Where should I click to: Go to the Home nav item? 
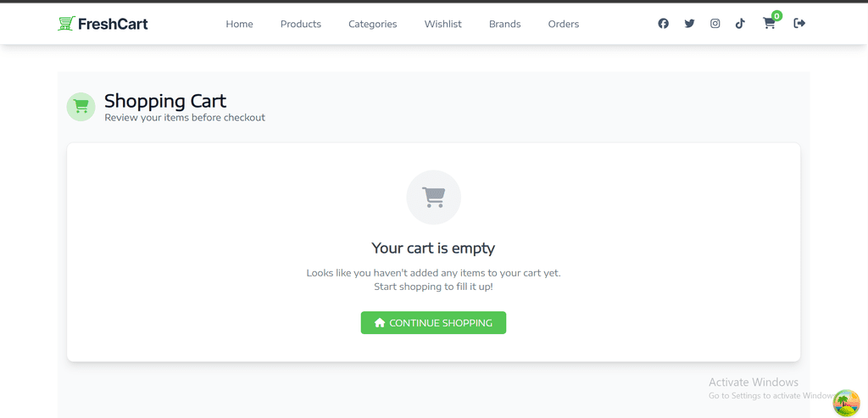[x=239, y=24]
